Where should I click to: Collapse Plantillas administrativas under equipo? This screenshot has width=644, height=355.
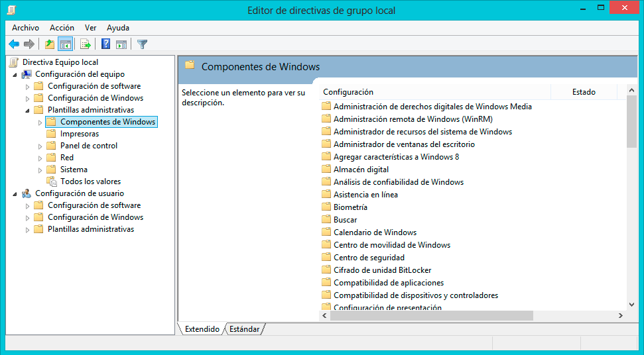click(x=27, y=111)
